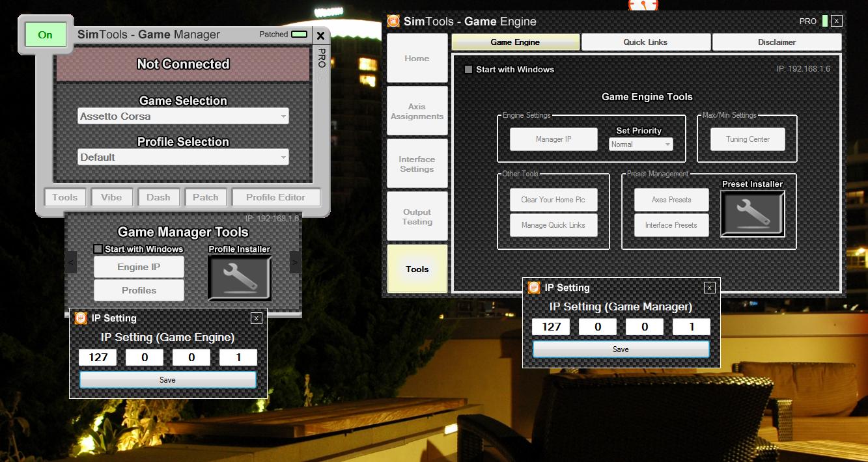Screen dimensions: 868x462
Task: Enable Start with Windows in Game Manager Tools
Action: click(98, 249)
